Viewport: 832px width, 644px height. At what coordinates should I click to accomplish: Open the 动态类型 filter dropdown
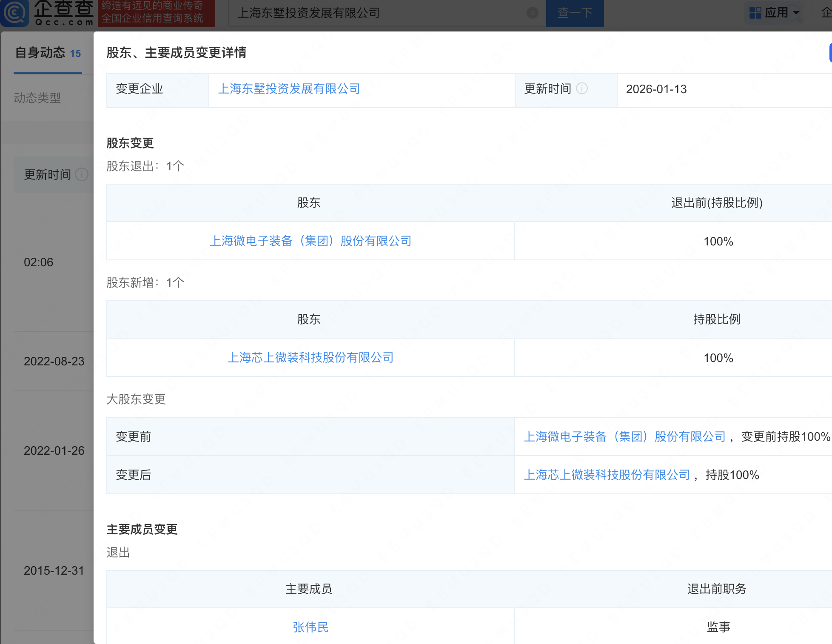click(37, 98)
